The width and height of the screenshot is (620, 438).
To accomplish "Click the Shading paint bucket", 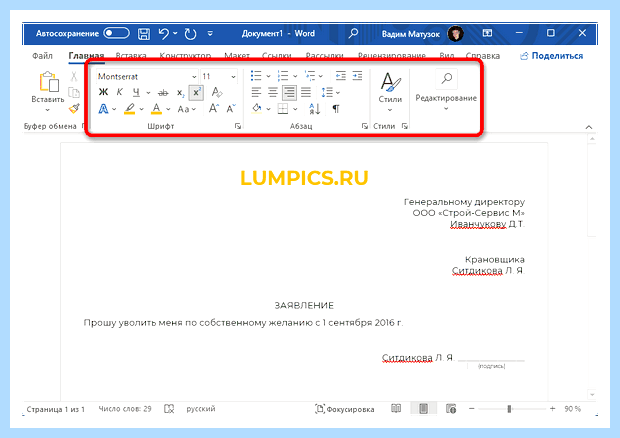I will point(257,108).
